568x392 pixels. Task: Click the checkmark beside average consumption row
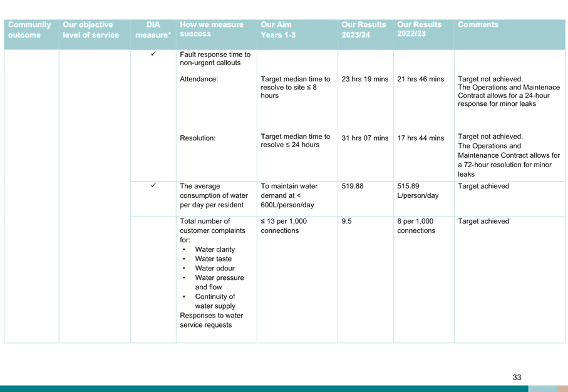click(x=153, y=185)
